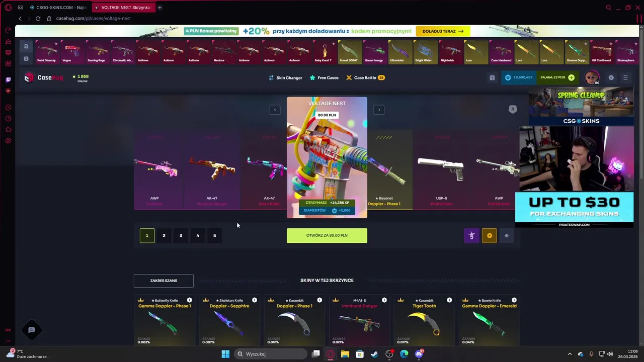Open a new browser tab

point(159,8)
